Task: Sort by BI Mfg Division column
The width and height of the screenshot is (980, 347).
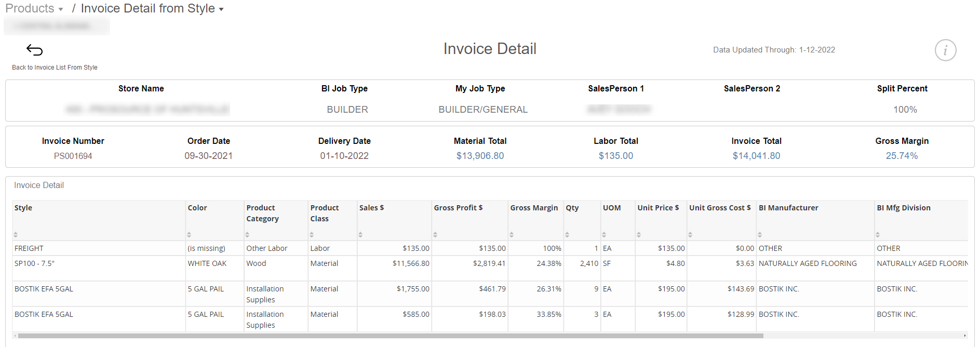Action: tap(878, 235)
